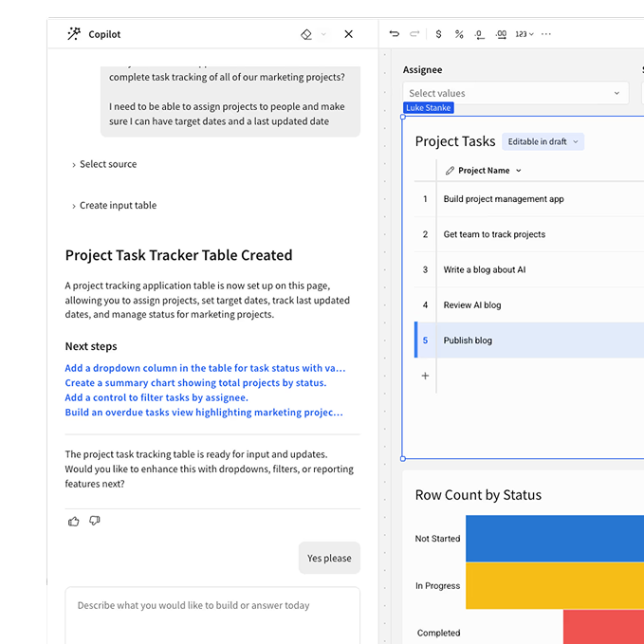Screen dimensions: 644x644
Task: Click the undo arrow icon
Action: click(x=395, y=34)
